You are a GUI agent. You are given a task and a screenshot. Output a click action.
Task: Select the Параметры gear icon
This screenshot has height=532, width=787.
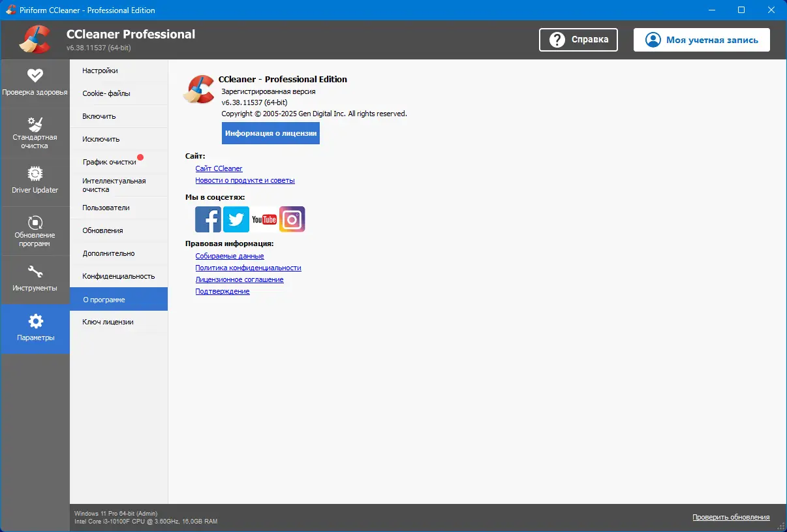[x=35, y=321]
